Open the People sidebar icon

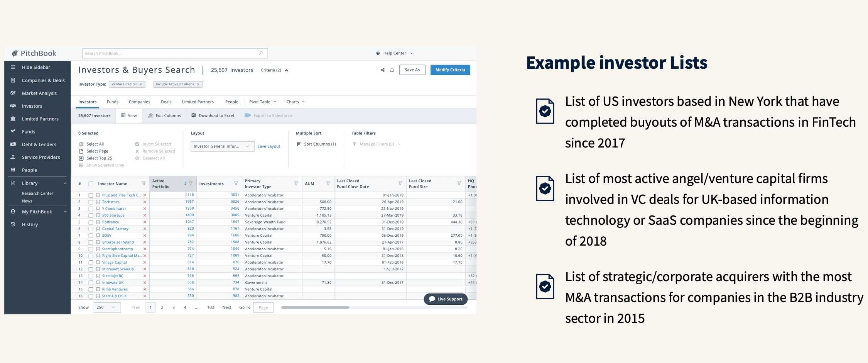point(13,170)
